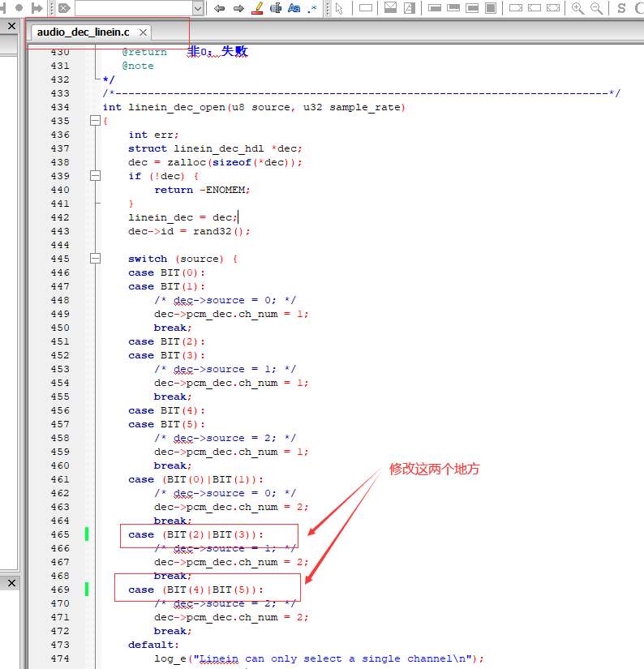Viewport: 644px width, 669px height.
Task: Click the empty rectangle frame icon
Action: point(366,7)
